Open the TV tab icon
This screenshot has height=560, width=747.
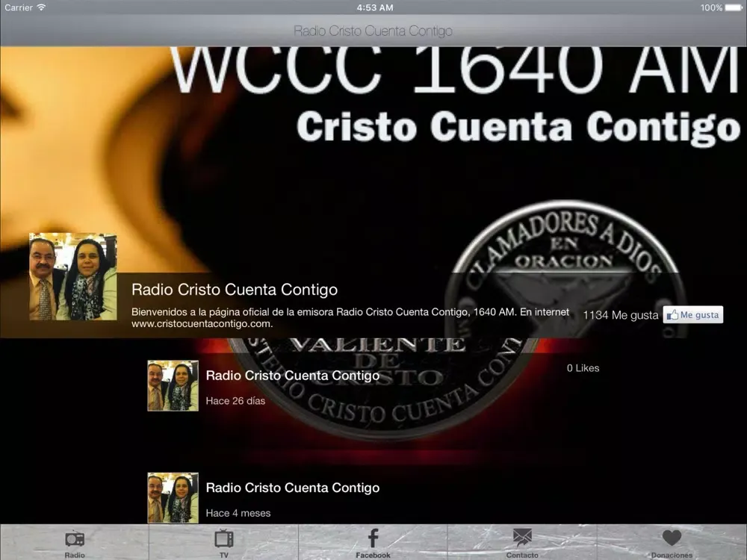click(x=224, y=538)
